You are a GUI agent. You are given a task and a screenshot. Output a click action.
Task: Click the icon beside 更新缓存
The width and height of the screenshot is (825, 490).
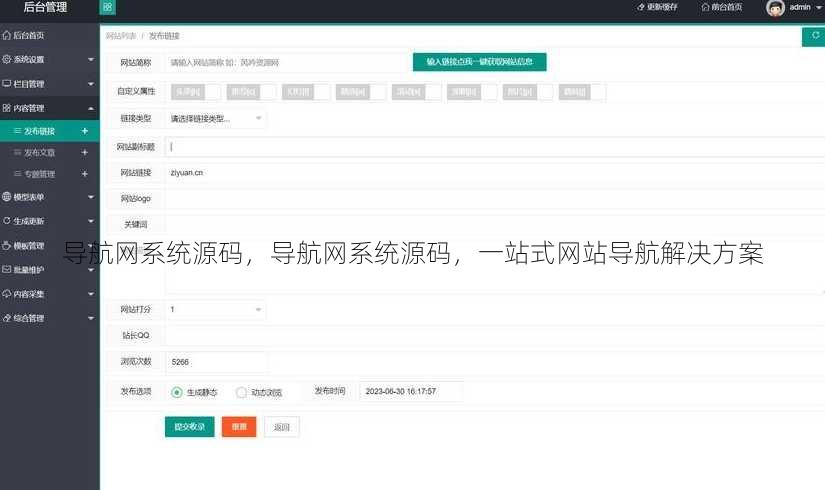[640, 7]
